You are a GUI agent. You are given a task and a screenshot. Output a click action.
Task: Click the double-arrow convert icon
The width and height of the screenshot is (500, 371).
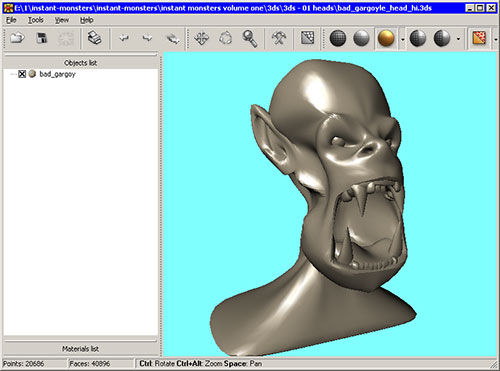click(x=173, y=39)
